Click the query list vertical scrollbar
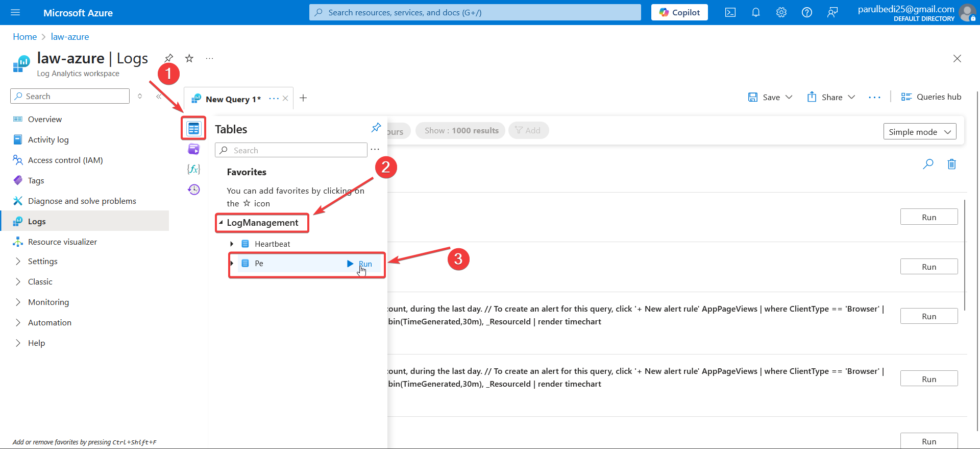This screenshot has height=449, width=980. (965, 254)
